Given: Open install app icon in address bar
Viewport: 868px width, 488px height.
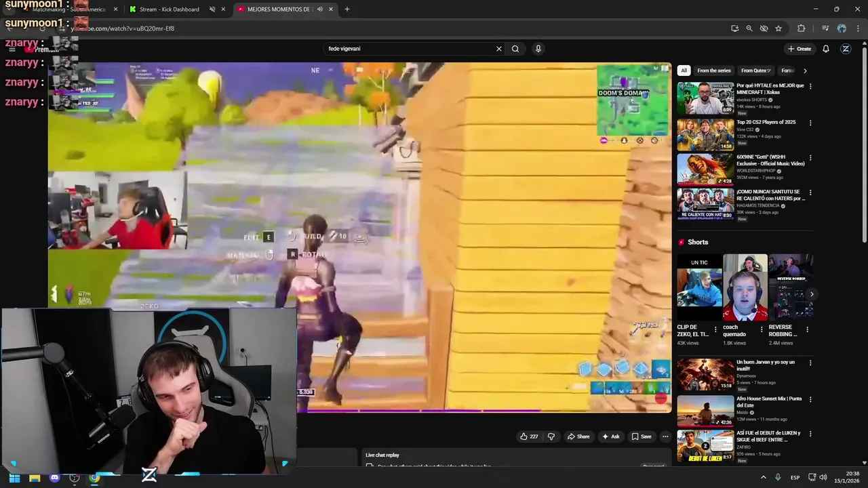Looking at the screenshot, I should pos(734,28).
